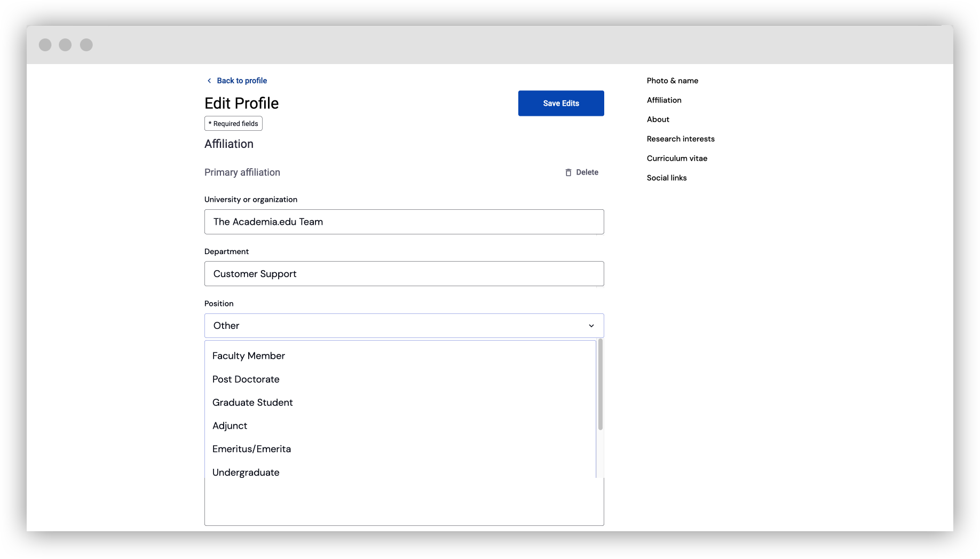The width and height of the screenshot is (980, 559).
Task: Go to Research interests section
Action: pyautogui.click(x=681, y=139)
